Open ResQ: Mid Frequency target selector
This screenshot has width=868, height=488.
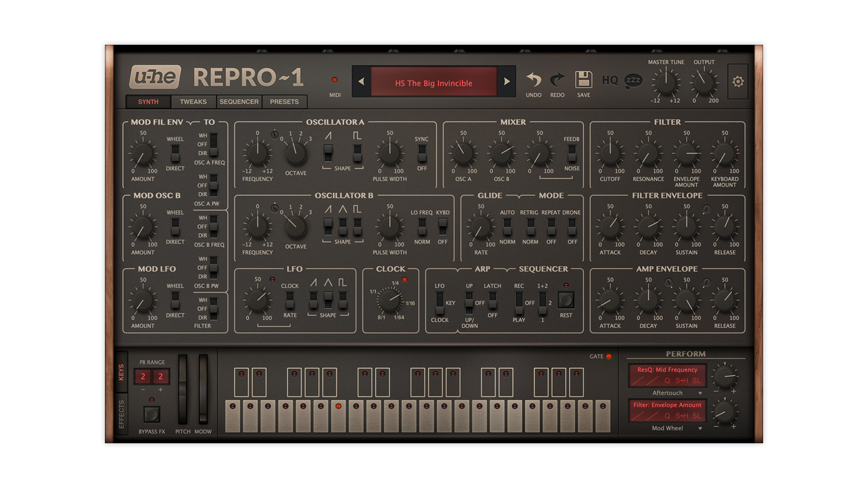[x=667, y=370]
